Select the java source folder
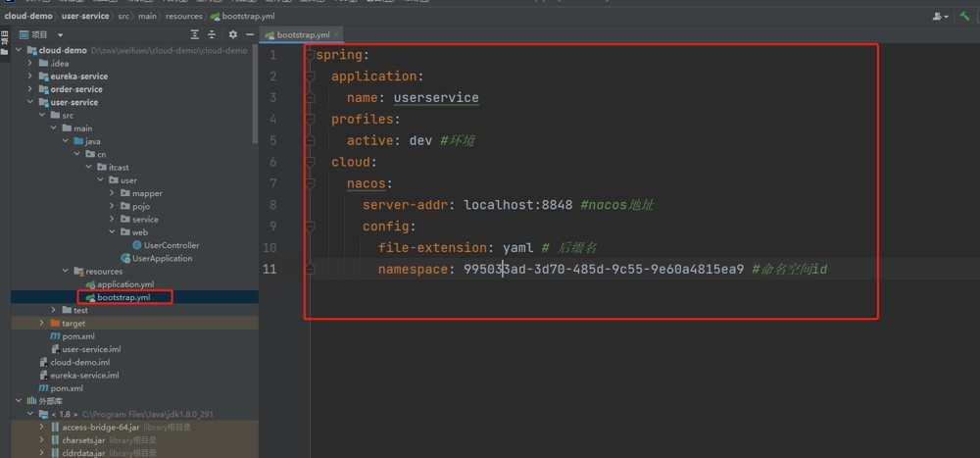 tap(87, 141)
